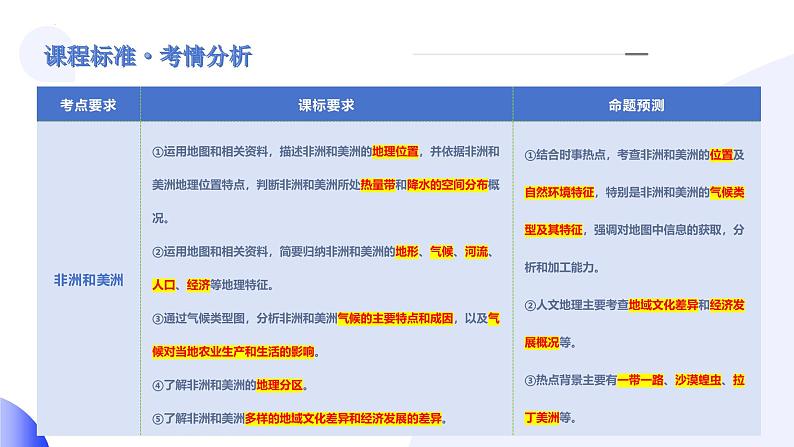Click the text ④了解非洲和美洲的
Screen dimensions: 794x447
(x=204, y=385)
